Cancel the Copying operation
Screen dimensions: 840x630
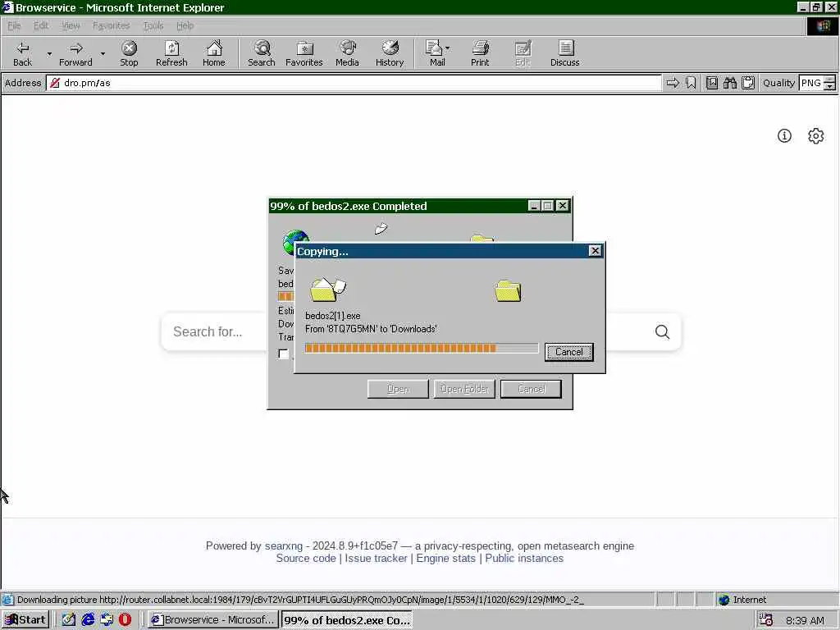(x=569, y=352)
